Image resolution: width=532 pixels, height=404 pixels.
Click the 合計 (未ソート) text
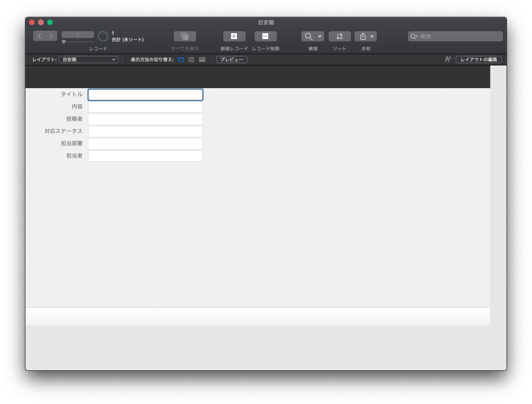pyautogui.click(x=128, y=40)
